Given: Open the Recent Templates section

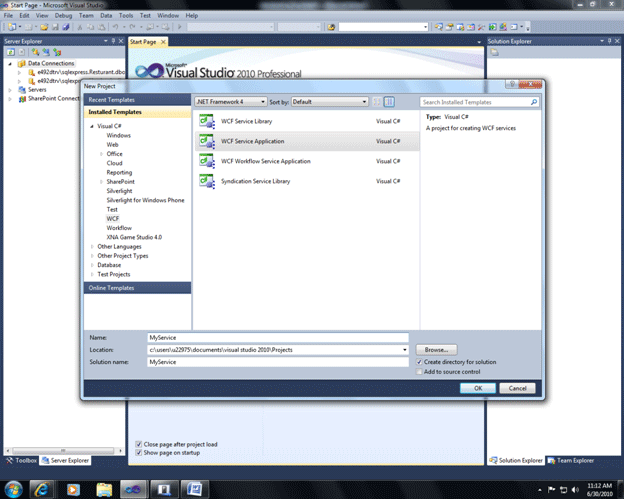Looking at the screenshot, I should [138, 100].
